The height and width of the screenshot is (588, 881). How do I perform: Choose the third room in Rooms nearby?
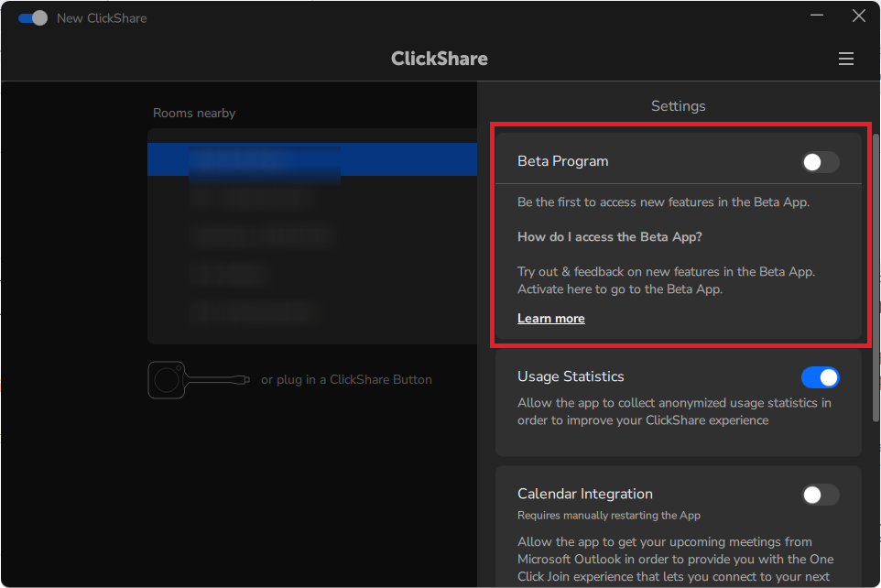click(261, 236)
